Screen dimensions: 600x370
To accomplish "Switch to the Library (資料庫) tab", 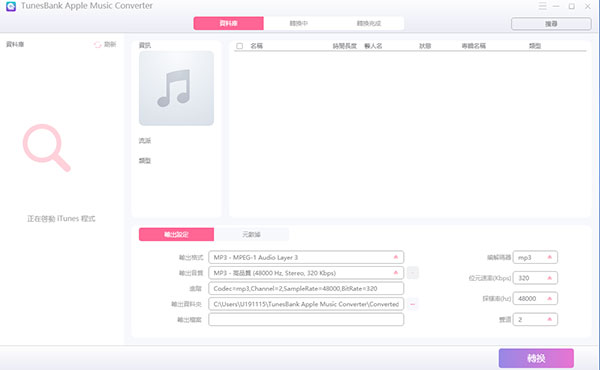I will [228, 23].
